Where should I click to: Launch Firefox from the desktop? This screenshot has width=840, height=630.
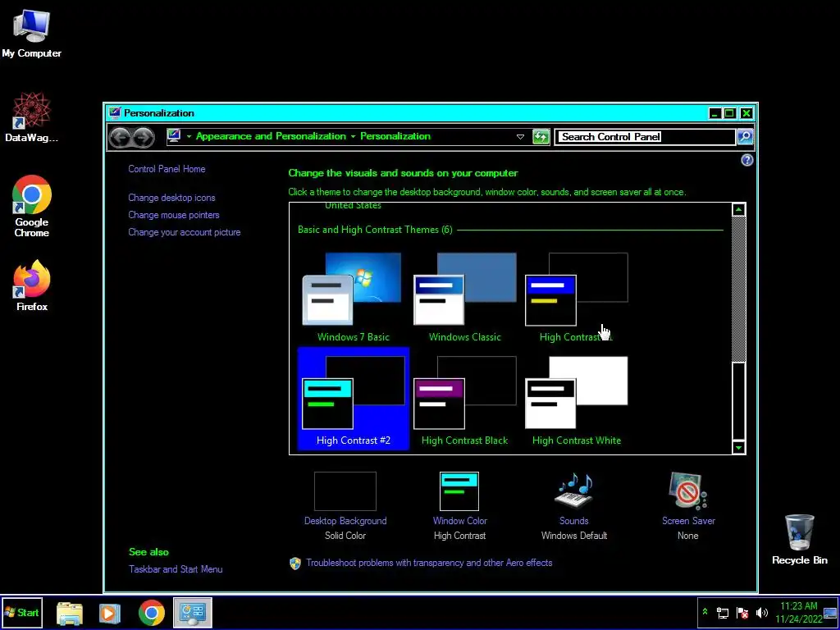pos(32,285)
